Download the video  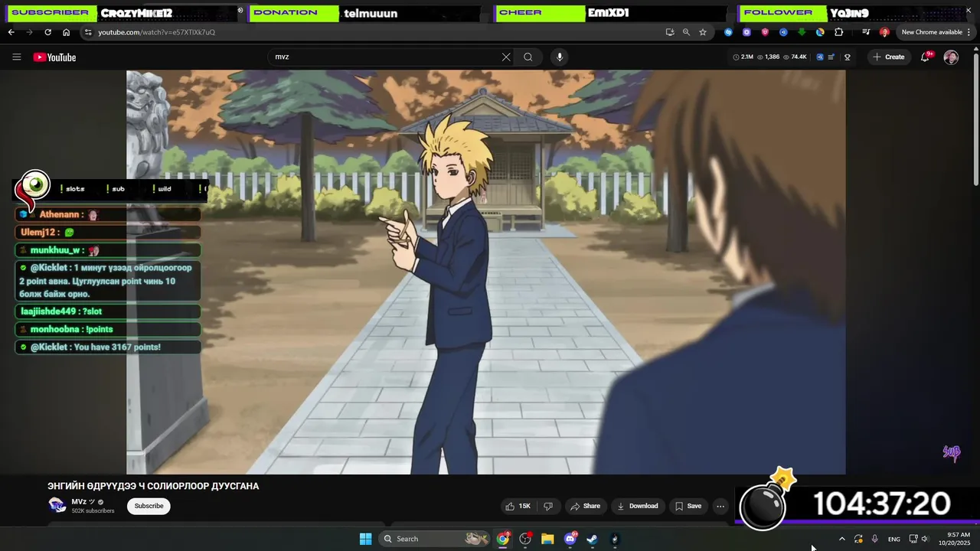point(638,506)
